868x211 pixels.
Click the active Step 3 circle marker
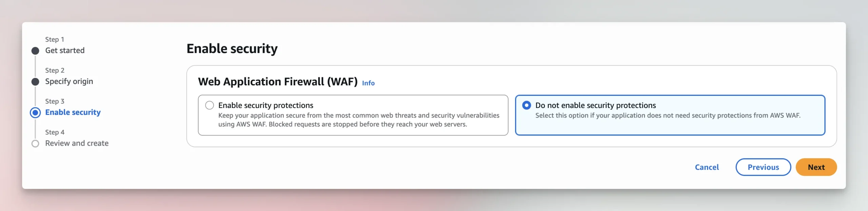click(x=35, y=113)
